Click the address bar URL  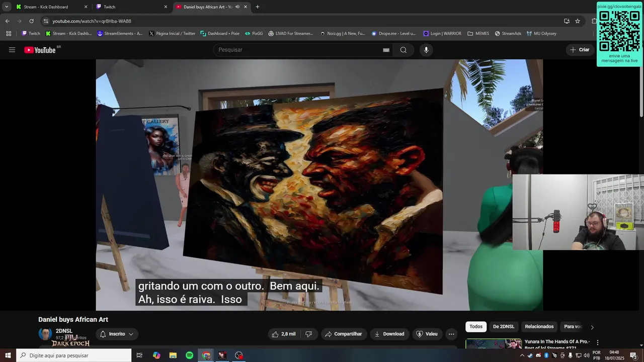click(x=92, y=21)
